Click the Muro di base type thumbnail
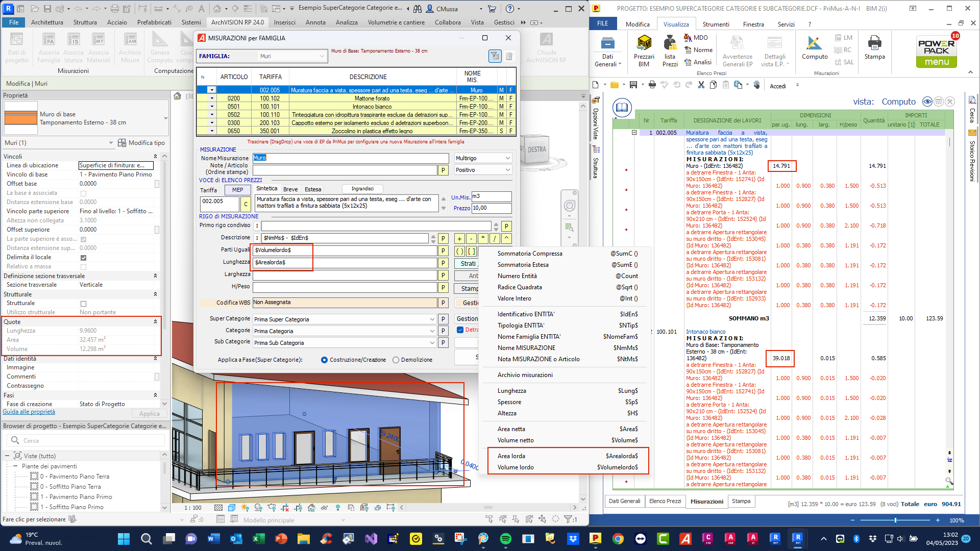980x551 pixels. pyautogui.click(x=21, y=118)
